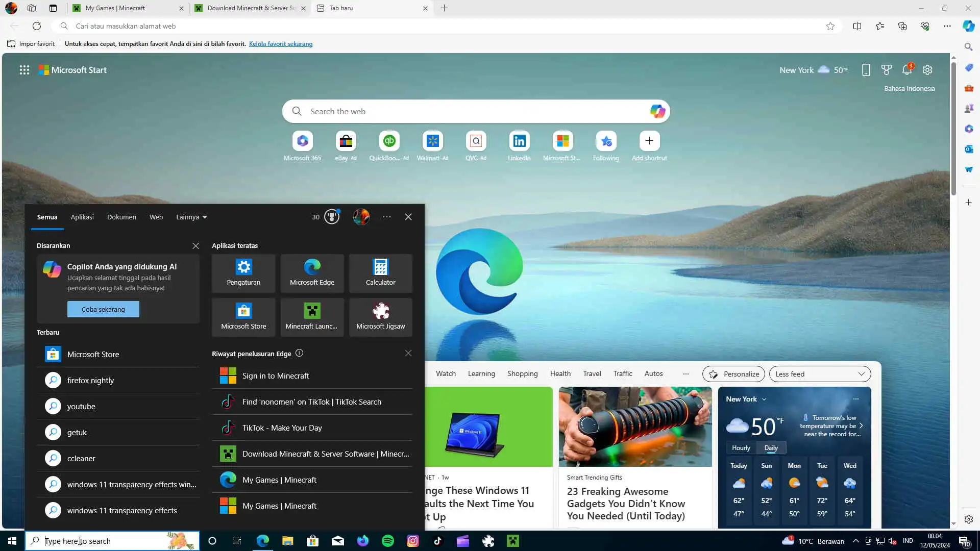
Task: Open Microsoft Rewards points badge in search panel
Action: [332, 217]
